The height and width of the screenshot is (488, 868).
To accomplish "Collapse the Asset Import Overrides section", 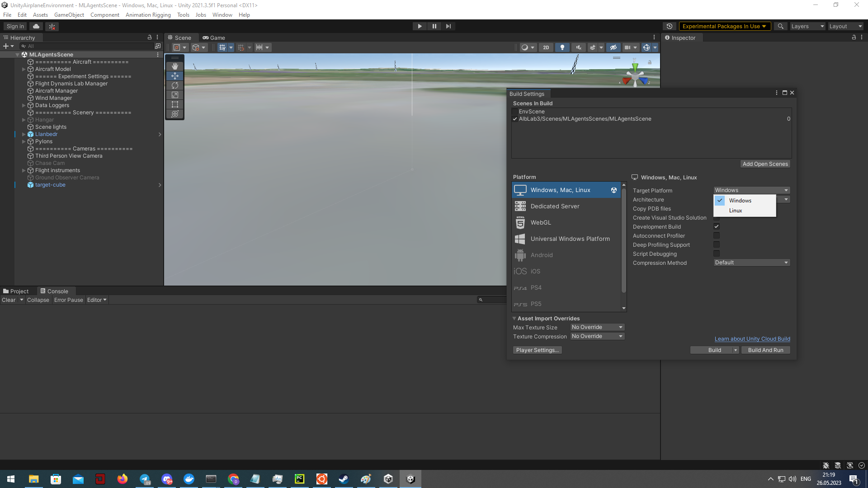I will (x=514, y=319).
